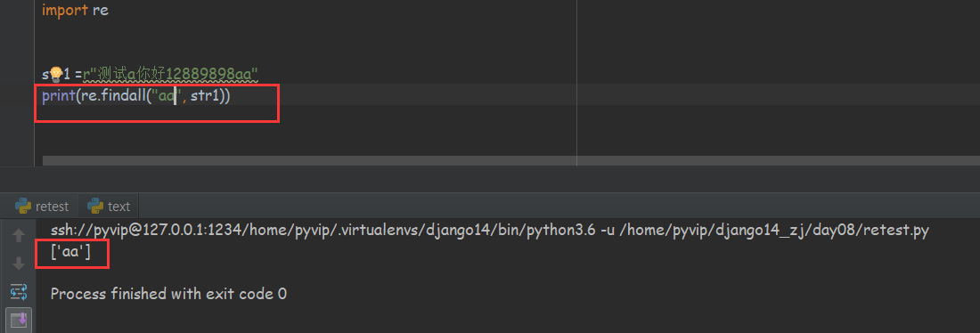This screenshot has height=333, width=980.
Task: Click the Python icon on retest tab
Action: pyautogui.click(x=24, y=206)
